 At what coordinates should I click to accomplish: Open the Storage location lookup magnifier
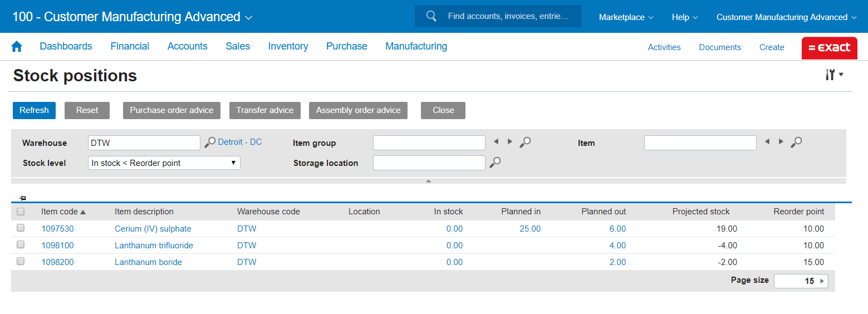[494, 163]
